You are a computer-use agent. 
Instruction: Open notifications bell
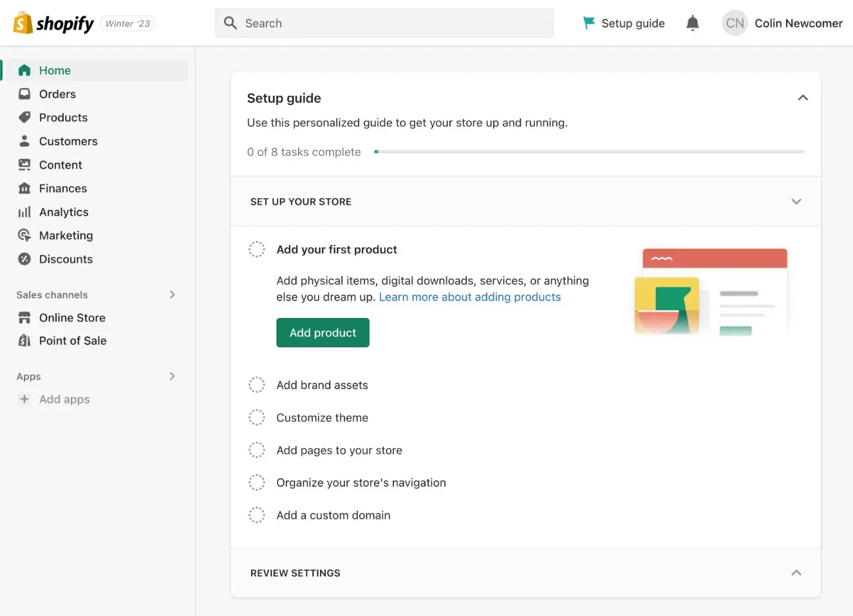point(693,23)
